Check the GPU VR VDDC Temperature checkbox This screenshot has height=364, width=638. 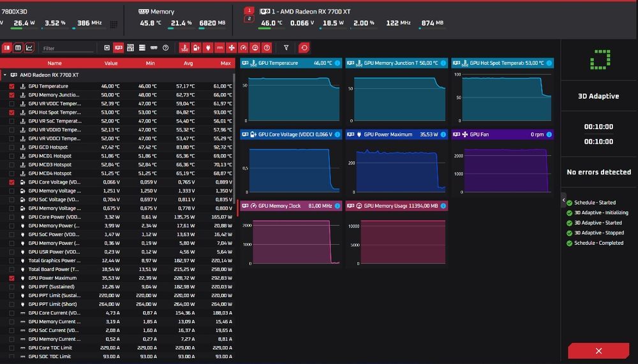point(11,104)
